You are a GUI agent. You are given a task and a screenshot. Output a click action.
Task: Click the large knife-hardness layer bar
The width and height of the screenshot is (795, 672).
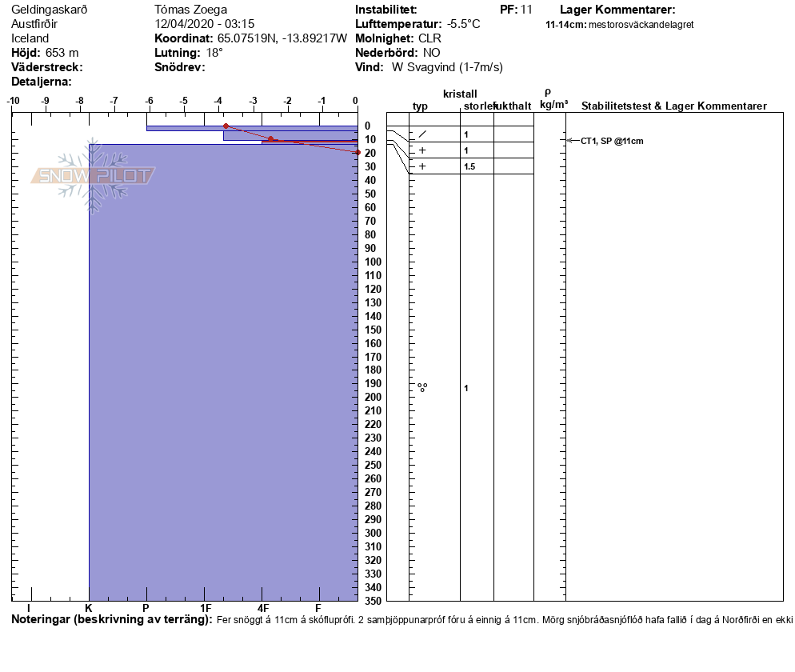click(224, 373)
